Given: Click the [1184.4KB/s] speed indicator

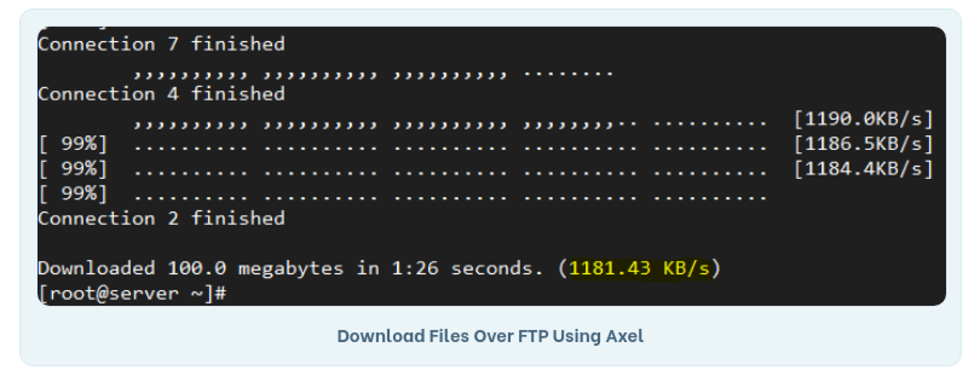Looking at the screenshot, I should coord(863,169).
